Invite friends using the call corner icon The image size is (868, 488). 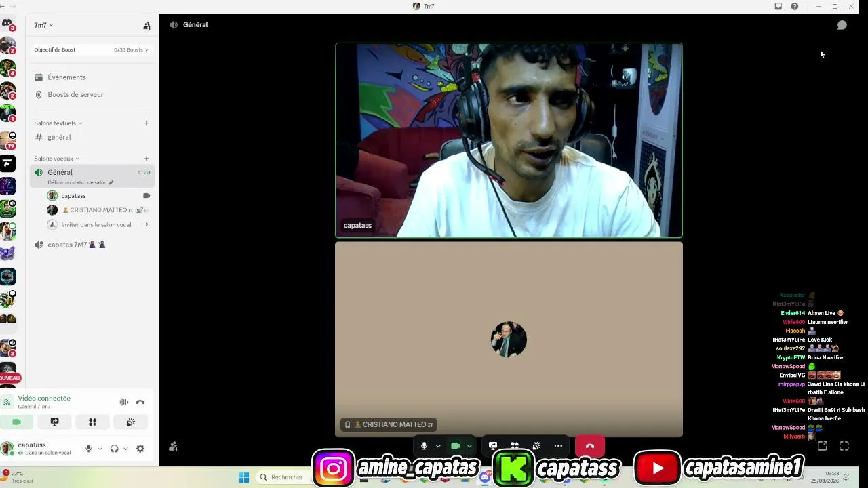tap(174, 446)
